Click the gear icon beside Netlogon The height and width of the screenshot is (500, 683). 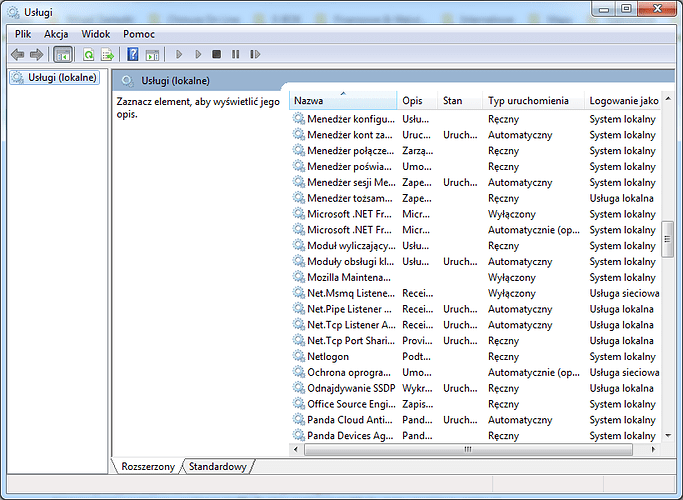pos(298,356)
